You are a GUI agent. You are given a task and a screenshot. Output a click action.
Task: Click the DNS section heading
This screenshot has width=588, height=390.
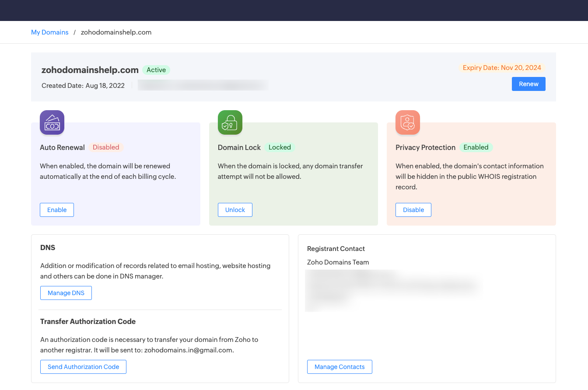[48, 247]
